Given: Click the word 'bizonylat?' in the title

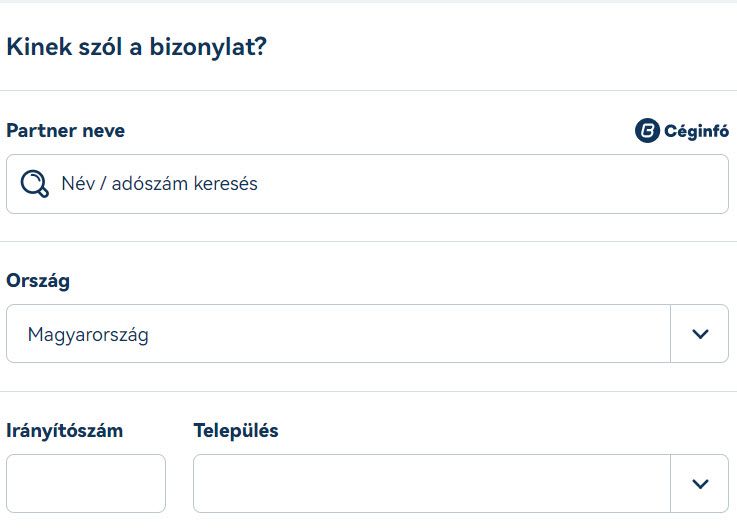Looking at the screenshot, I should tap(208, 47).
